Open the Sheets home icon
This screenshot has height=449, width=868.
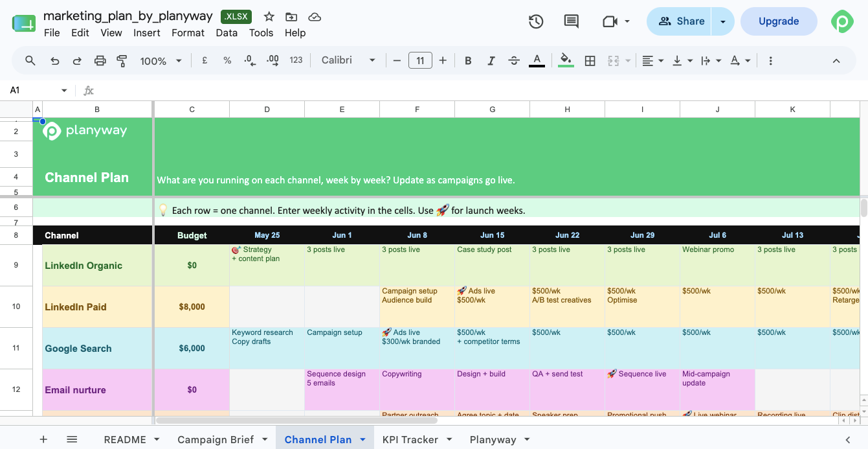pos(24,23)
